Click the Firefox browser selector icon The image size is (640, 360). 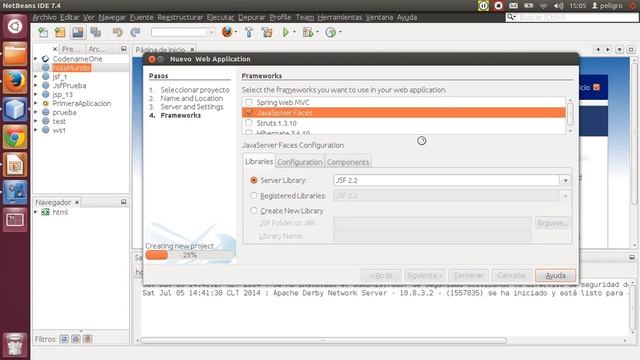click(x=227, y=32)
